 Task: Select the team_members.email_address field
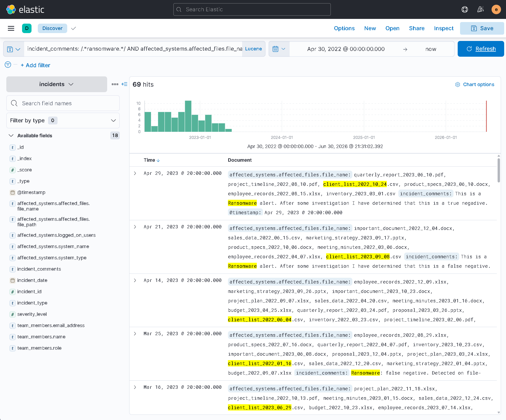[x=51, y=325]
